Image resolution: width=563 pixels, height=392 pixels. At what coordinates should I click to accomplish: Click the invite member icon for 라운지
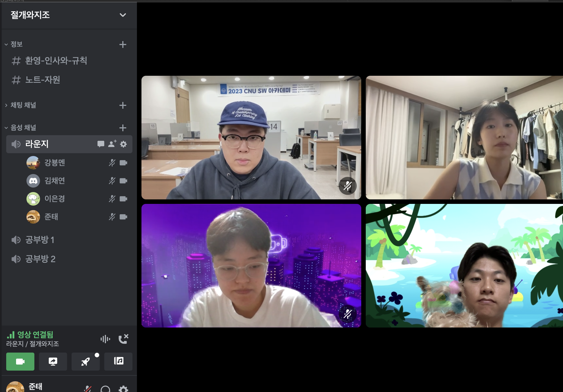pyautogui.click(x=112, y=144)
